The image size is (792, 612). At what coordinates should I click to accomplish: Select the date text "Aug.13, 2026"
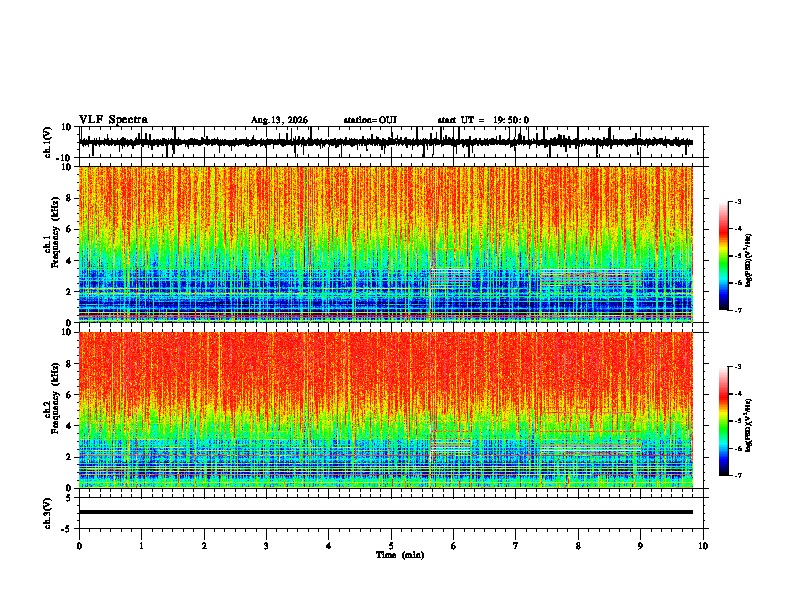pos(279,120)
